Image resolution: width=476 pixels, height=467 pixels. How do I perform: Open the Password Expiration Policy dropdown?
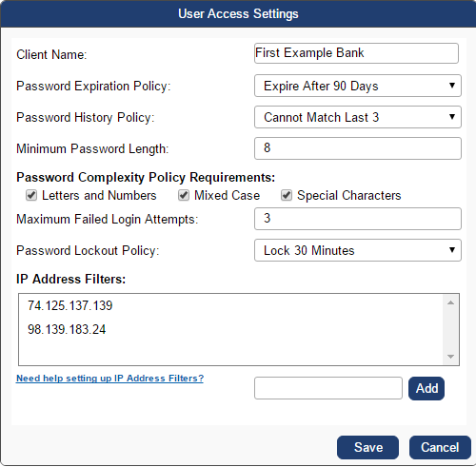(x=358, y=86)
